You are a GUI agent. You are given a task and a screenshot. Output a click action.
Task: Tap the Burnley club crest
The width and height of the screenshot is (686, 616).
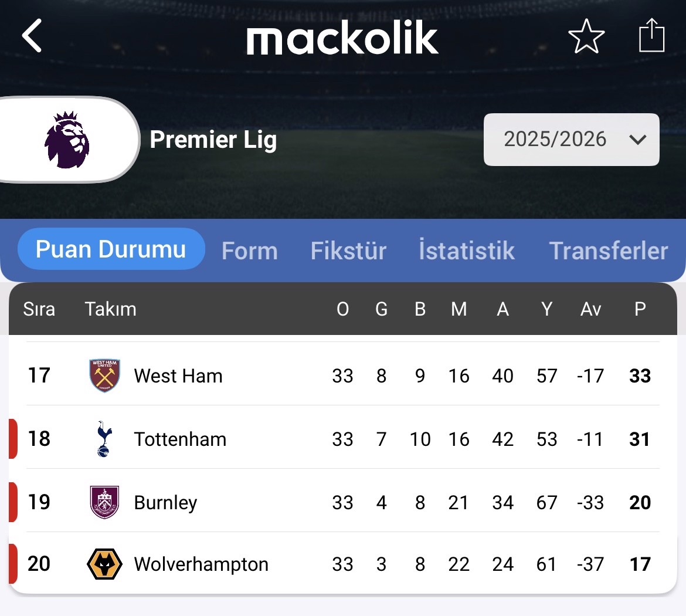coord(104,502)
